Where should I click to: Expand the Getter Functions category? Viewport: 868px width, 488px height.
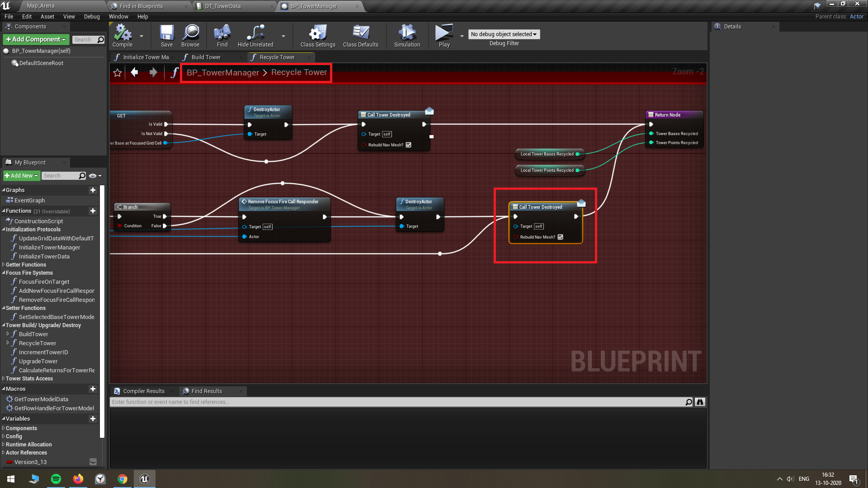[x=26, y=265]
